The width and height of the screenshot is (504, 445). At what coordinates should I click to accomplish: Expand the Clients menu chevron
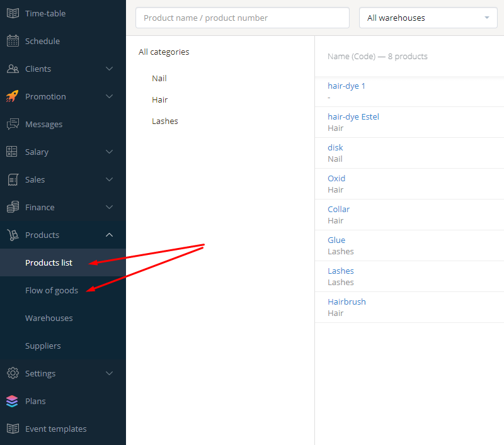109,69
